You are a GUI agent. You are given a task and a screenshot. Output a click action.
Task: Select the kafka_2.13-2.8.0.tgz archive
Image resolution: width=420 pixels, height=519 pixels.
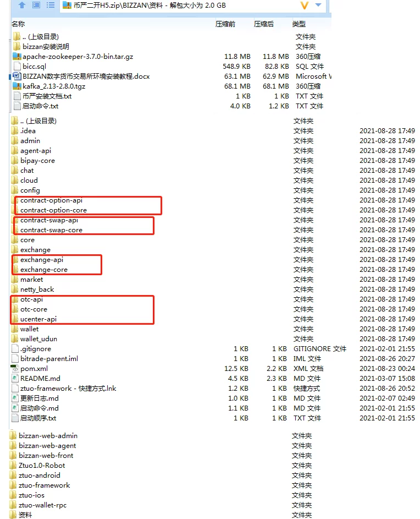coord(53,86)
